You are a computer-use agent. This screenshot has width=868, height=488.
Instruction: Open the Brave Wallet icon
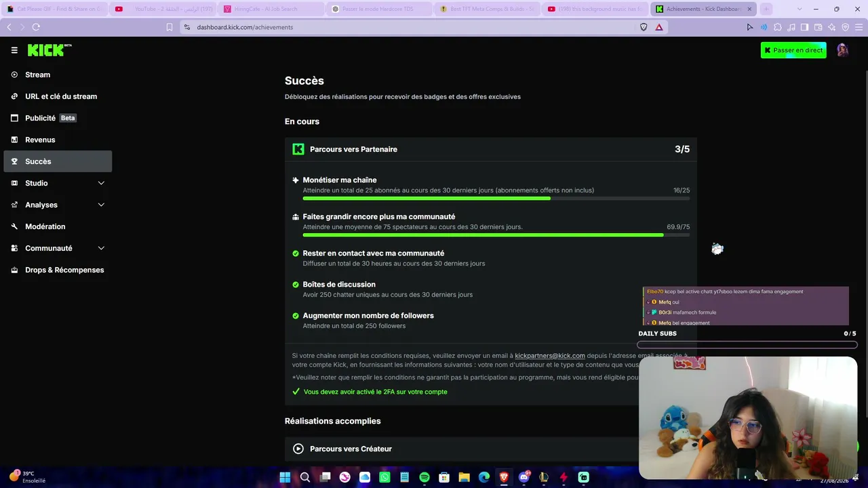(818, 27)
